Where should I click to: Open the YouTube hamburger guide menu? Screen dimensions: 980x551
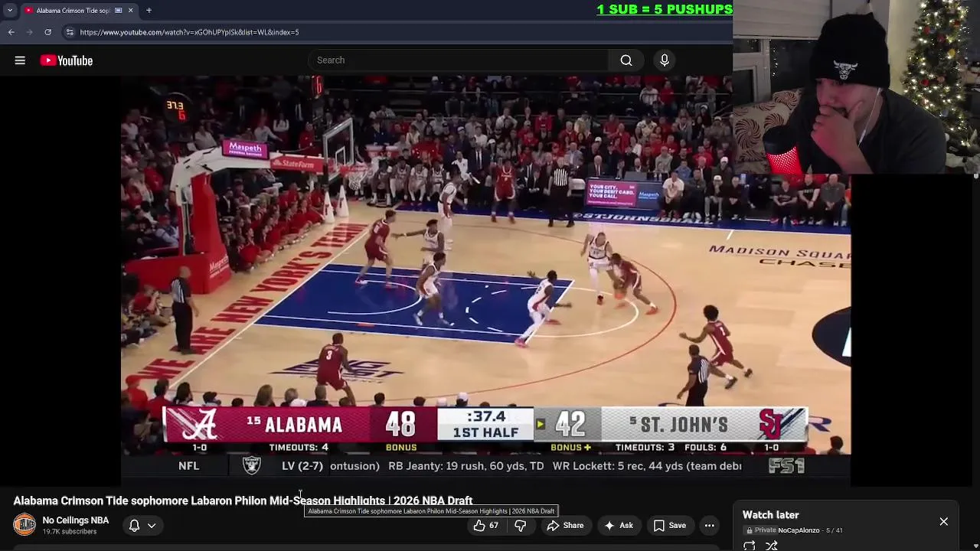(20, 60)
